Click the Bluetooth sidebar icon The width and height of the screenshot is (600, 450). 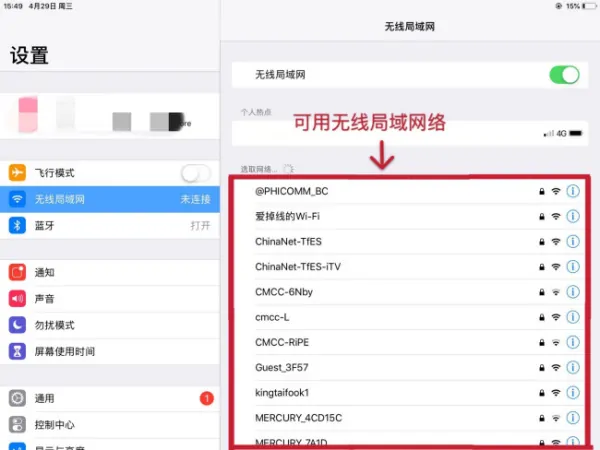(17, 225)
